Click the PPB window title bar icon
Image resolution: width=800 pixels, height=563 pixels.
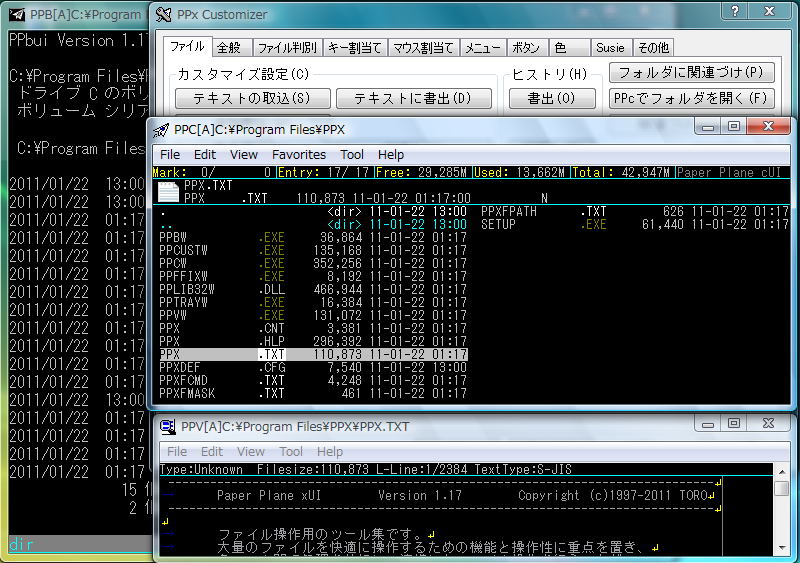click(16, 15)
